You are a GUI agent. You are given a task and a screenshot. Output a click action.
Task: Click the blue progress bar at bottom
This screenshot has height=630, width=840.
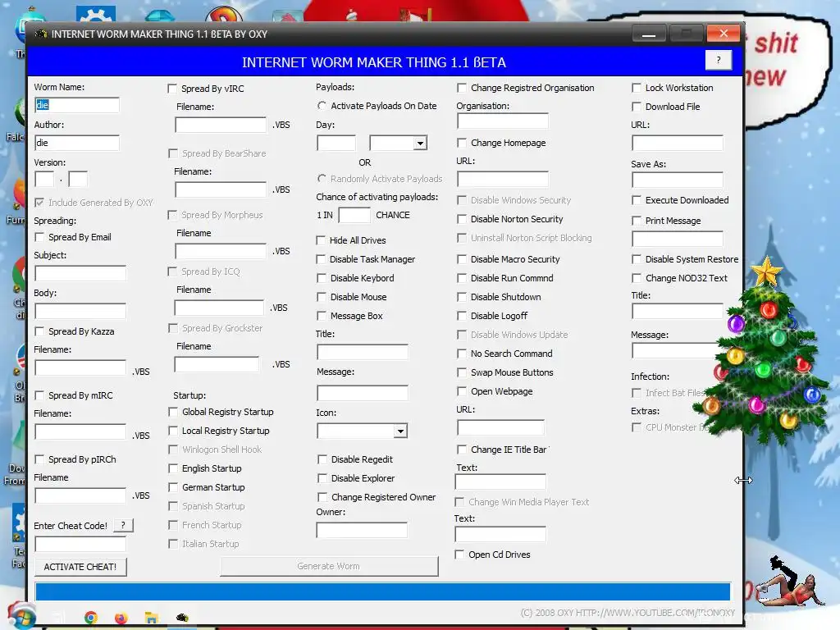382,592
